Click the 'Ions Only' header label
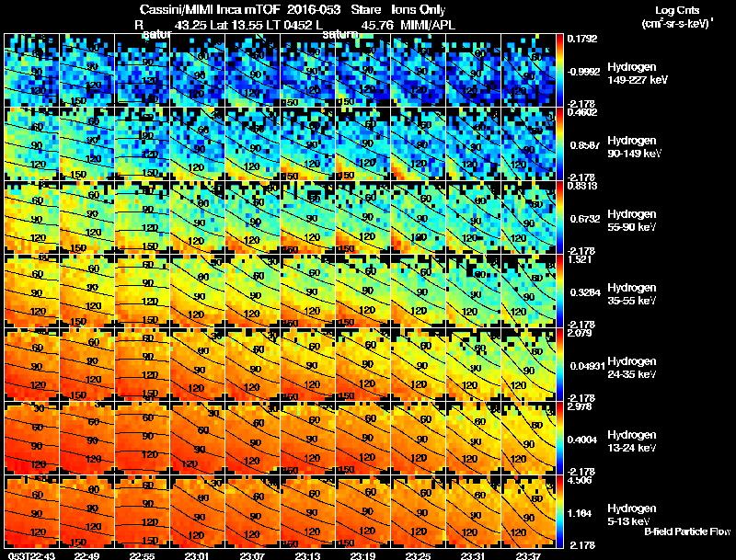 (x=419, y=10)
